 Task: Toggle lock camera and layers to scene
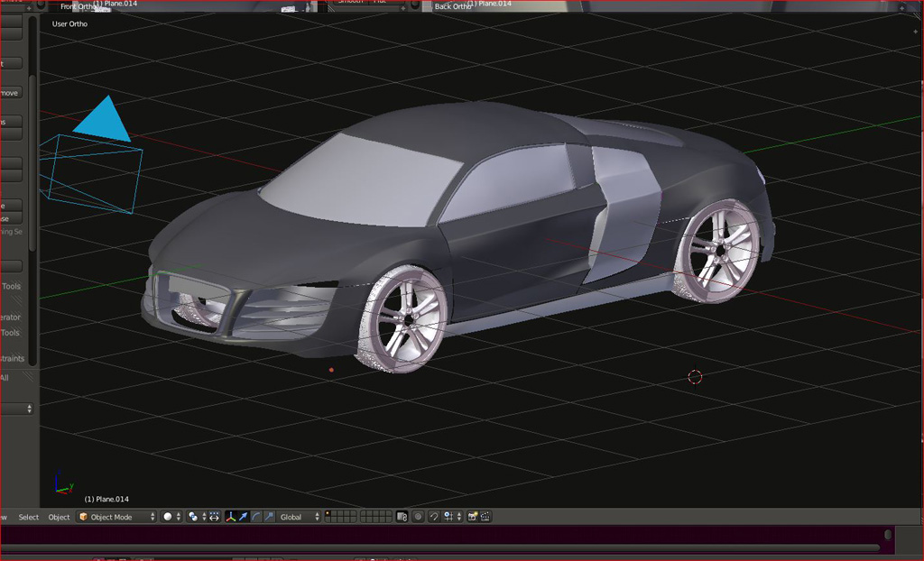click(x=402, y=517)
